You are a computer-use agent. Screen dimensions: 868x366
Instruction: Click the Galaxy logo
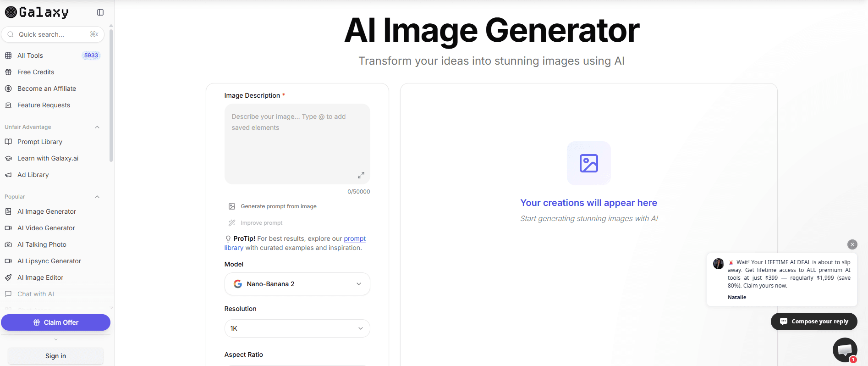[x=37, y=12]
